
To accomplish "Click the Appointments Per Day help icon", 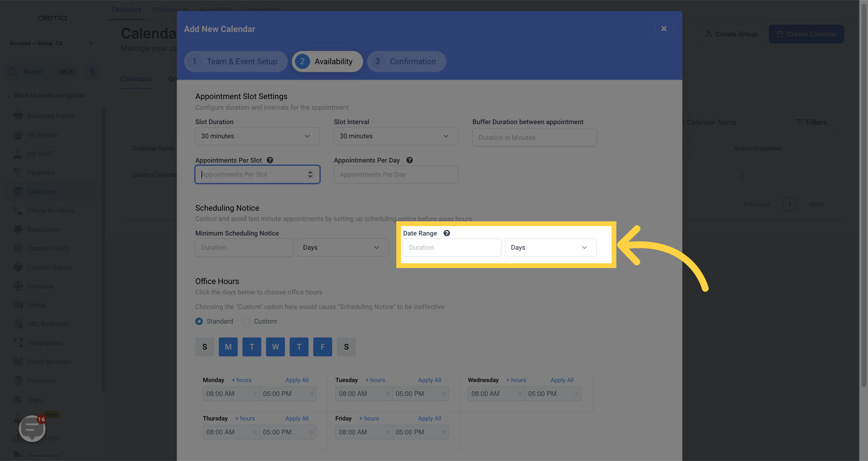I will [x=409, y=160].
